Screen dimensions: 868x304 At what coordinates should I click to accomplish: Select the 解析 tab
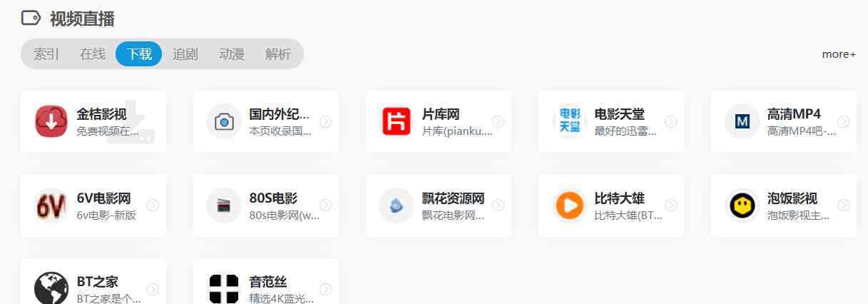(278, 54)
